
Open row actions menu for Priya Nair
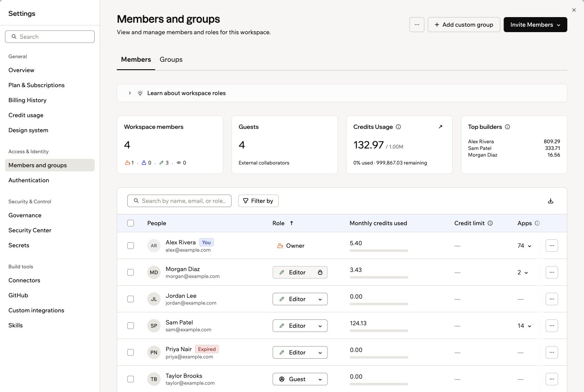[552, 352]
